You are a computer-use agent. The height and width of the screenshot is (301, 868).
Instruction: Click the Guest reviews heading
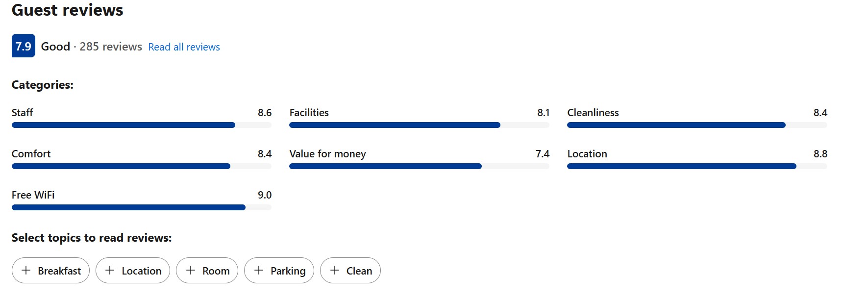point(68,10)
